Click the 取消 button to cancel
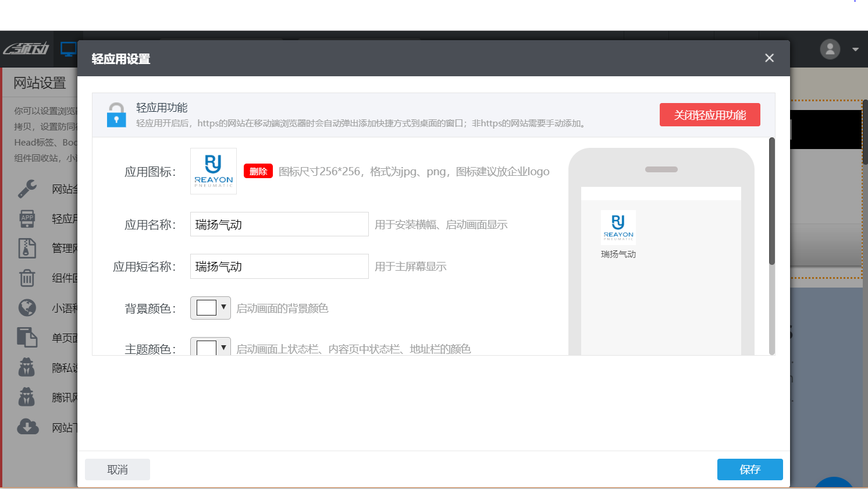The width and height of the screenshot is (868, 489). click(117, 469)
